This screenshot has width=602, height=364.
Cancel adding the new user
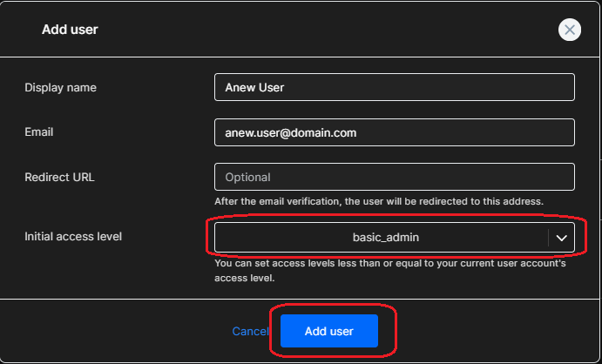[x=250, y=331]
